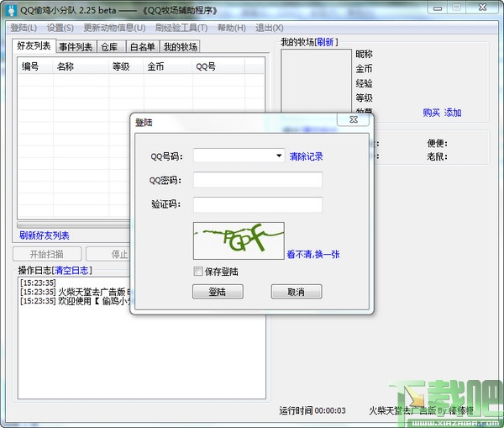
Task: Click the friend list horizontal scrollbar
Action: pyautogui.click(x=74, y=225)
